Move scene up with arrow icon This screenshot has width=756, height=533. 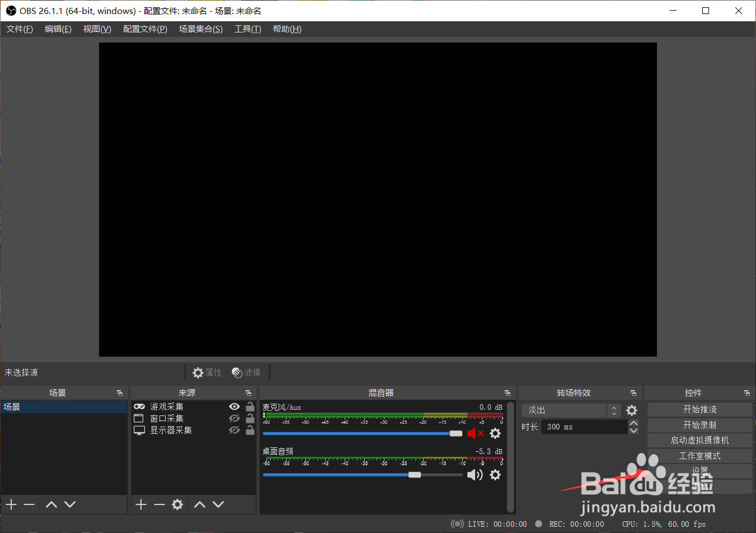click(51, 504)
